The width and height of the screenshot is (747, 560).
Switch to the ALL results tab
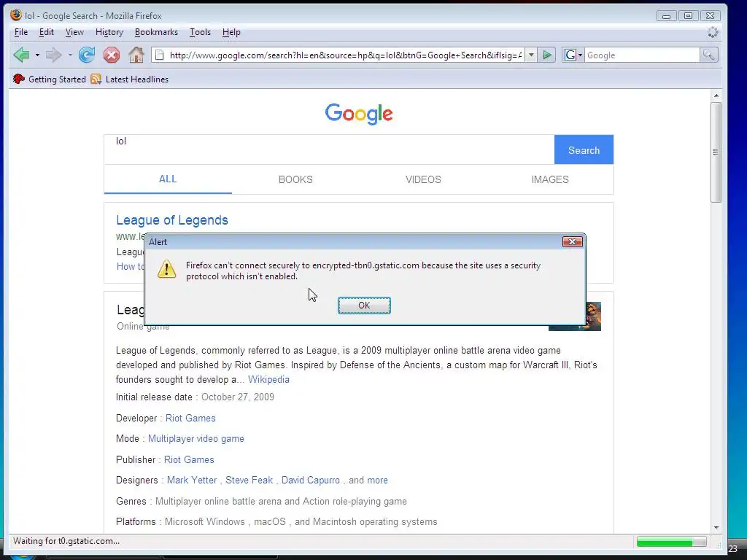(x=168, y=179)
